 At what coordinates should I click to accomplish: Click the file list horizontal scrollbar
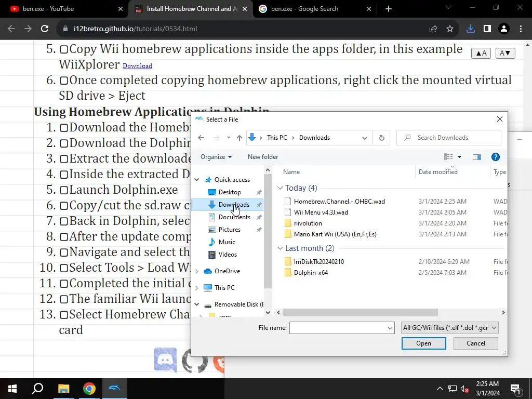coord(361,312)
